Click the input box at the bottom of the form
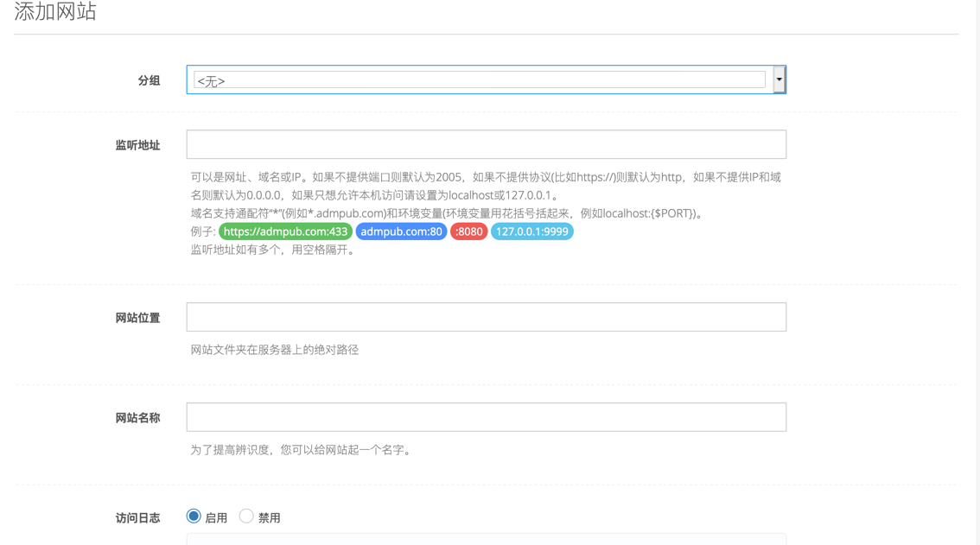This screenshot has height=545, width=980. click(486, 542)
